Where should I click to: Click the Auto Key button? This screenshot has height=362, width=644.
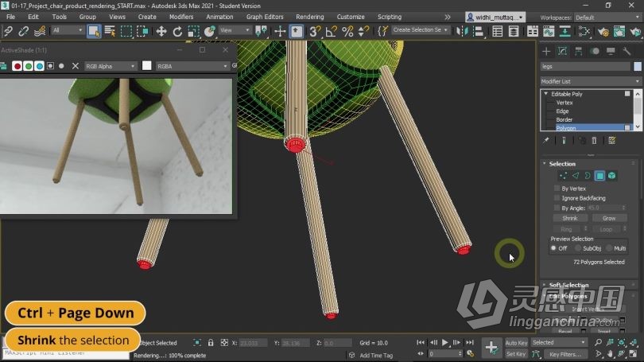coord(516,343)
